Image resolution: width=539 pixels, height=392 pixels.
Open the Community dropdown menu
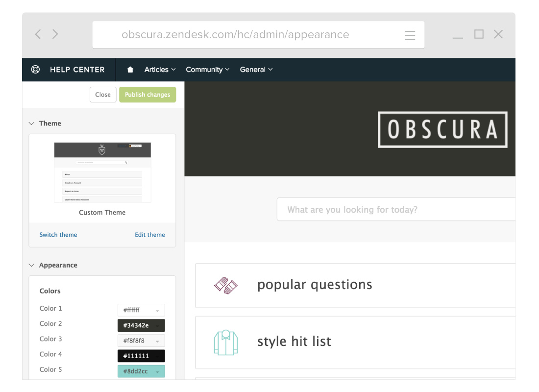point(207,70)
